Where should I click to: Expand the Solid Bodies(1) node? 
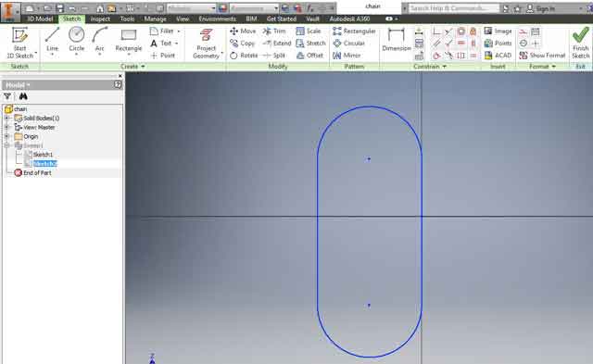(6, 119)
